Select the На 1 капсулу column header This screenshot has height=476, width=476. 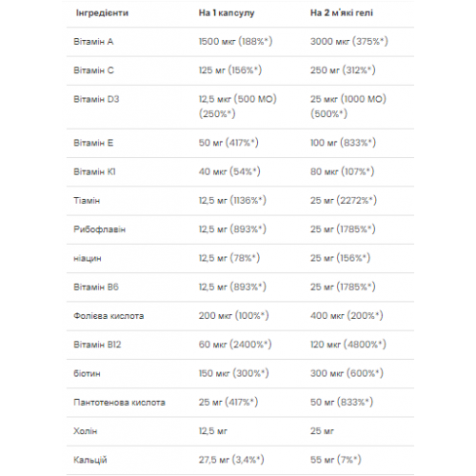click(x=227, y=13)
